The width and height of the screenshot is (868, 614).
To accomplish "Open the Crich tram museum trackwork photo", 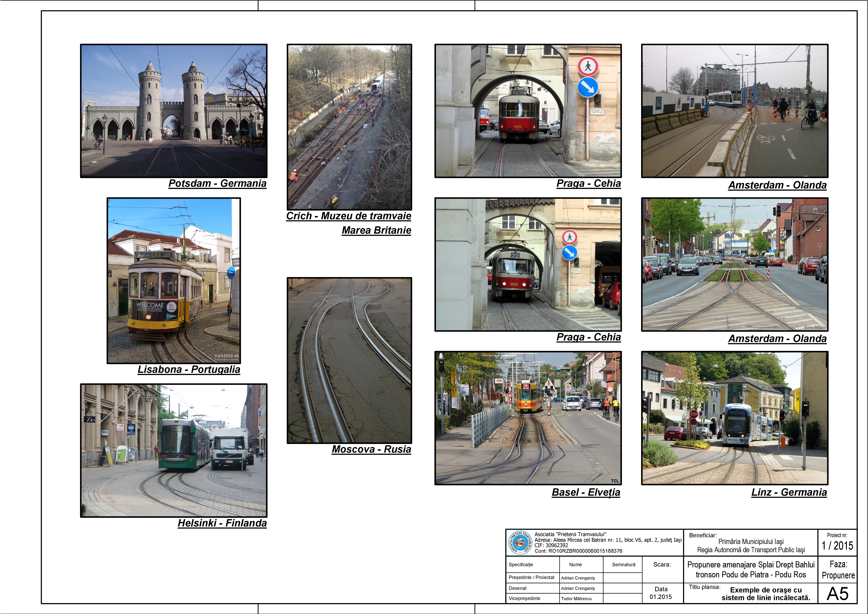I will coord(349,127).
